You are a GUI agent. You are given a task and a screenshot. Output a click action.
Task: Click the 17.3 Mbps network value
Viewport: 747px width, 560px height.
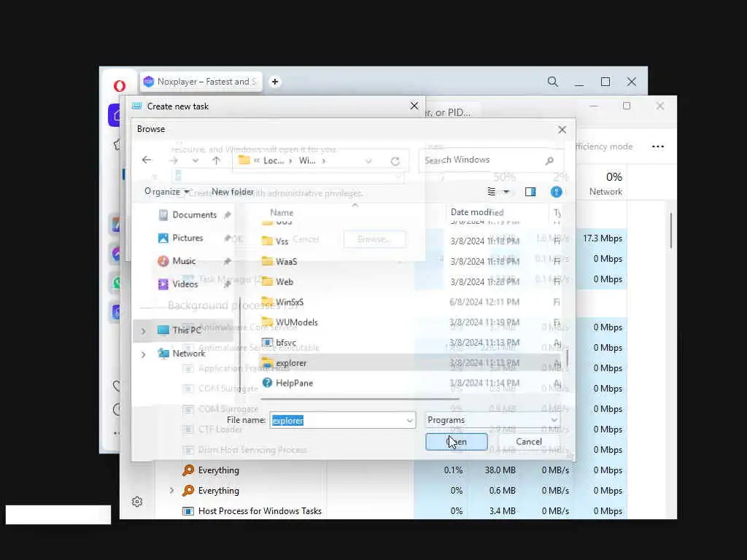(x=602, y=238)
